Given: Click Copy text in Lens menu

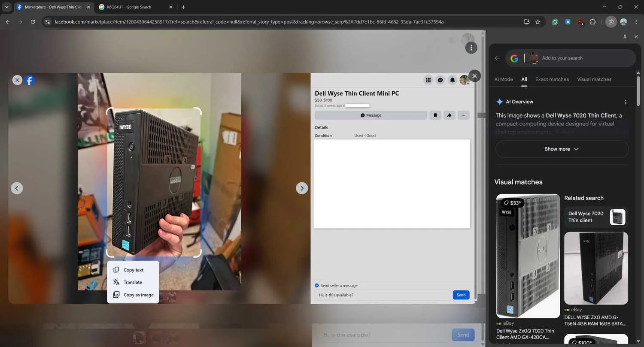Looking at the screenshot, I should 133,270.
